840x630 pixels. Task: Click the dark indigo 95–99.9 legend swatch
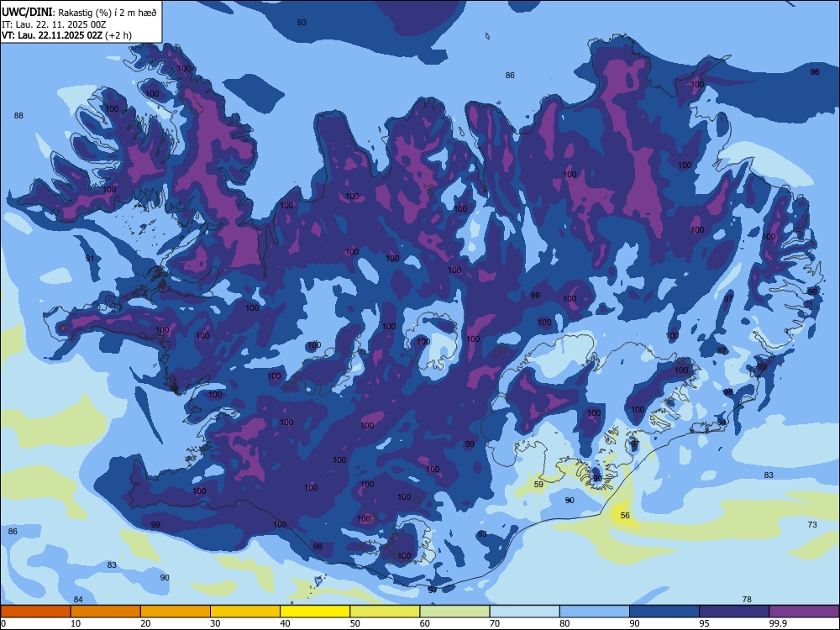coord(734,612)
